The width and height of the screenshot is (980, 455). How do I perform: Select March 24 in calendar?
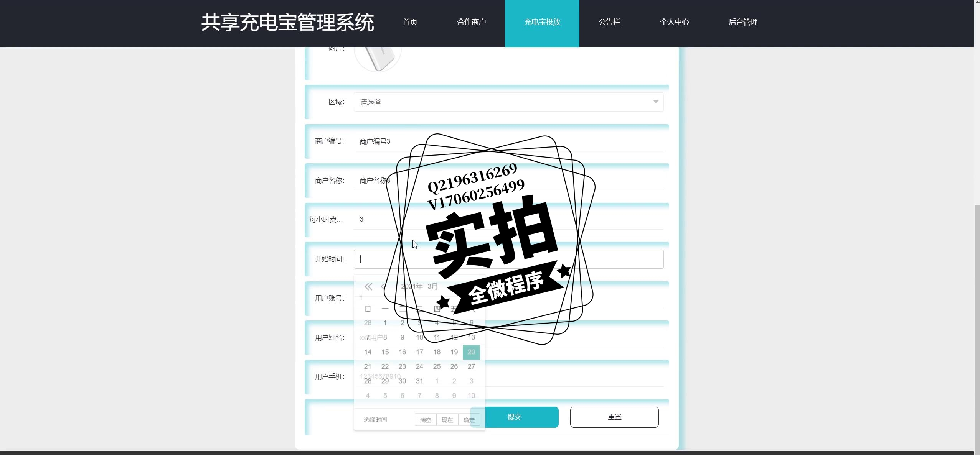419,367
